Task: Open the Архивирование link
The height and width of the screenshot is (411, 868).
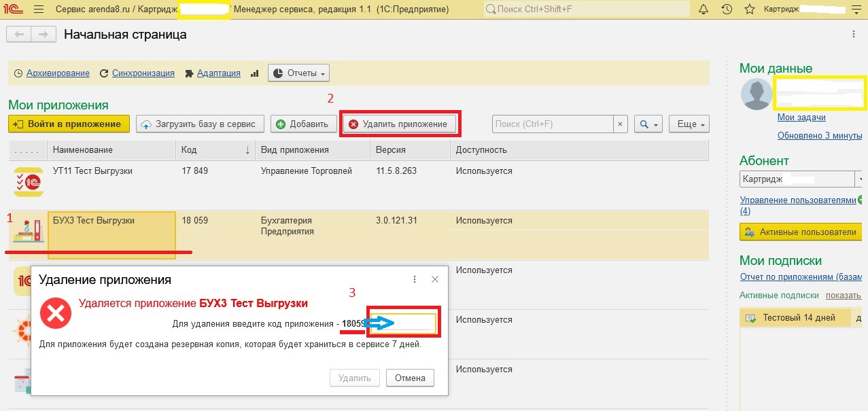Action: [x=58, y=73]
